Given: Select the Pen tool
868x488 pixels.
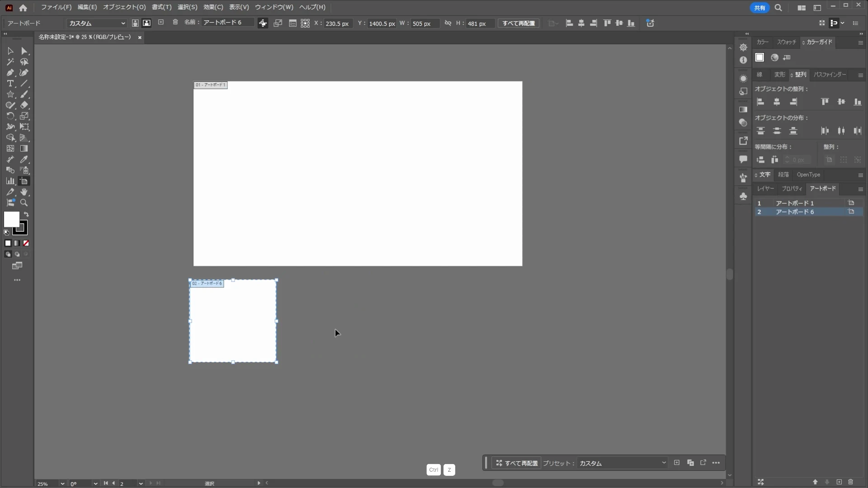Looking at the screenshot, I should click(10, 73).
